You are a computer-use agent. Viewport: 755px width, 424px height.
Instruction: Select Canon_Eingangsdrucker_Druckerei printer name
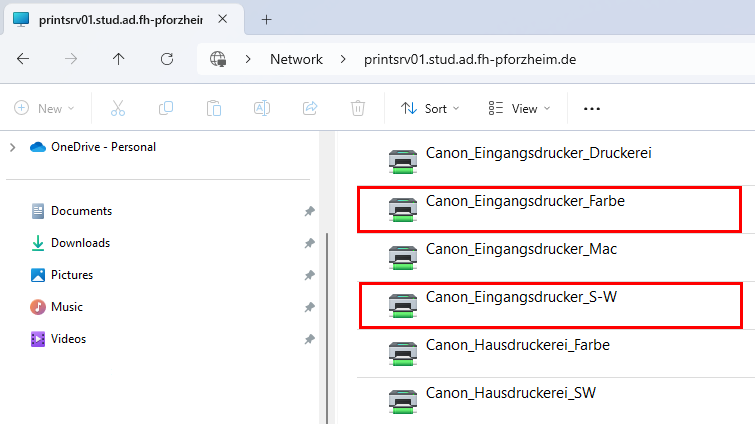538,153
